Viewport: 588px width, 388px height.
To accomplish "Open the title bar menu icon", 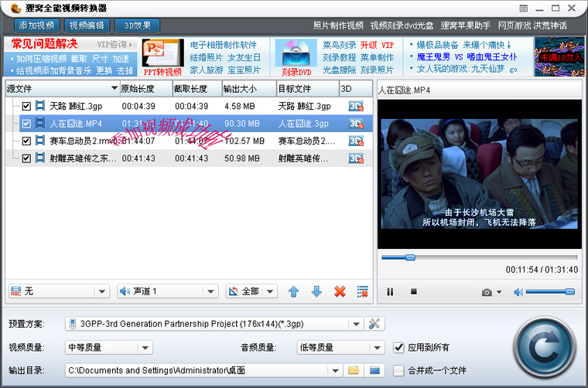I will (x=524, y=9).
